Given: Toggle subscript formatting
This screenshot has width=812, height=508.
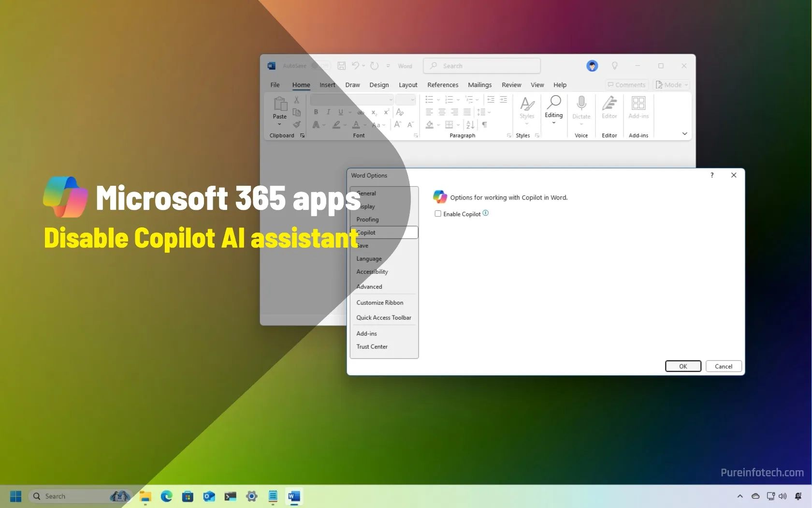Looking at the screenshot, I should click(x=373, y=112).
